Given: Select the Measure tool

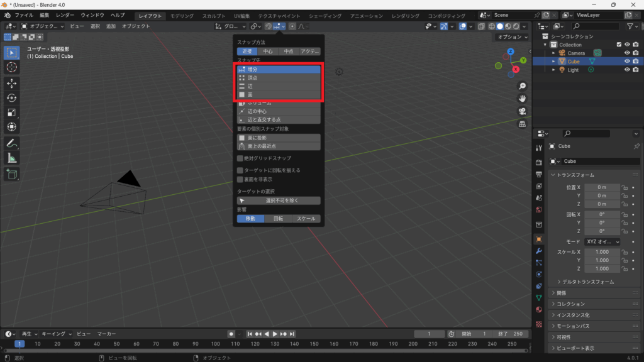Looking at the screenshot, I should pos(12,158).
